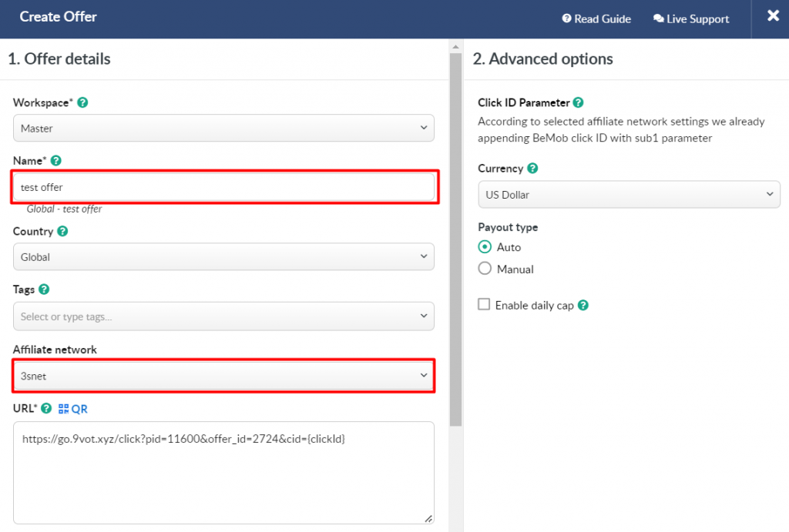Open the Currency dropdown showing US Dollar
789x532 pixels.
click(629, 195)
